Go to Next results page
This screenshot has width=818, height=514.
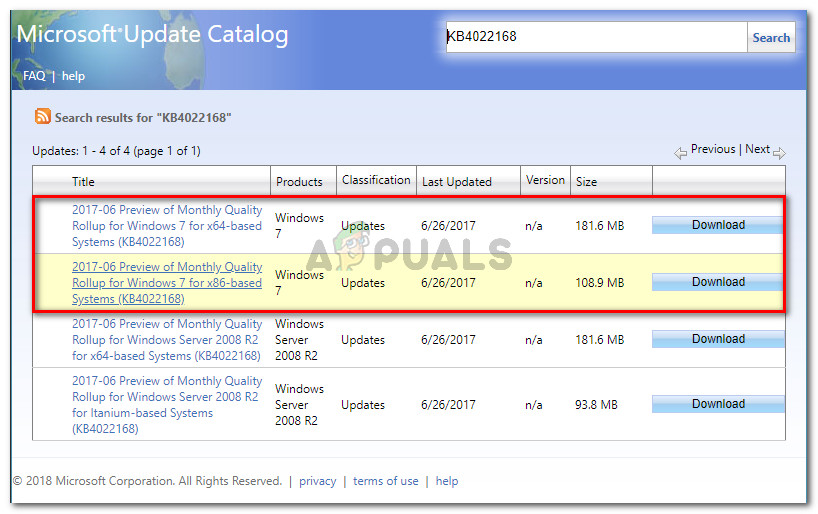click(757, 149)
